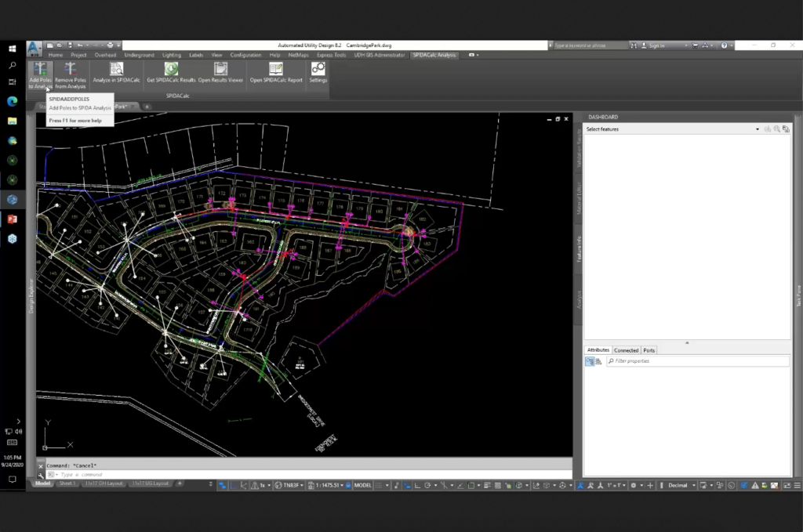
Task: Open the Autodesk App Store cart icon
Action: tap(695, 45)
